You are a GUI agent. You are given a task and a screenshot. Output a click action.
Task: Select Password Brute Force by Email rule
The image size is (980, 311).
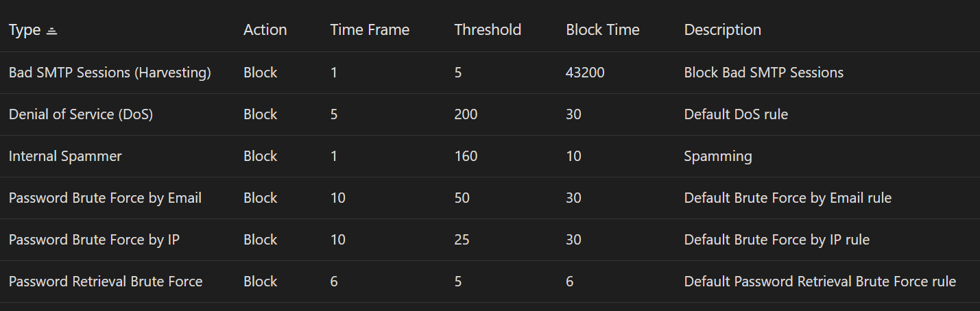coord(105,198)
